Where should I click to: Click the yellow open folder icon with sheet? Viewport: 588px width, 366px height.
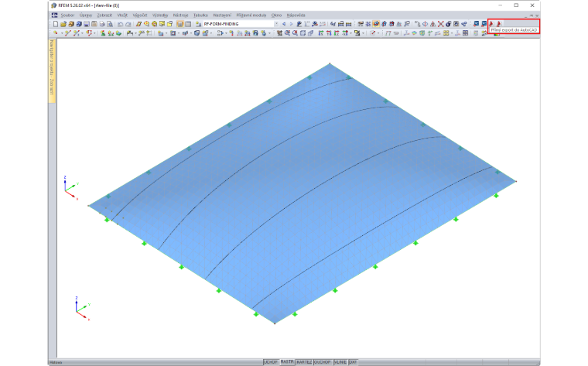coord(169,24)
